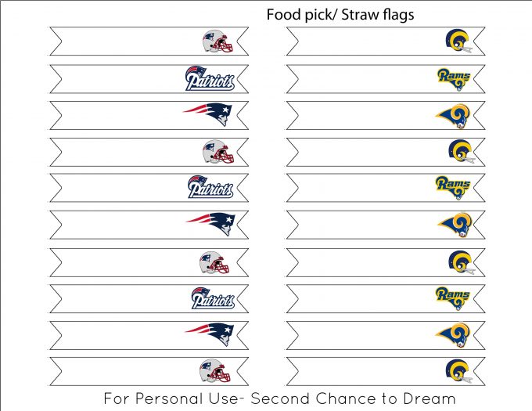Click the "Second Chance to Dream" footer text
The width and height of the screenshot is (532, 411).
[x=353, y=398]
